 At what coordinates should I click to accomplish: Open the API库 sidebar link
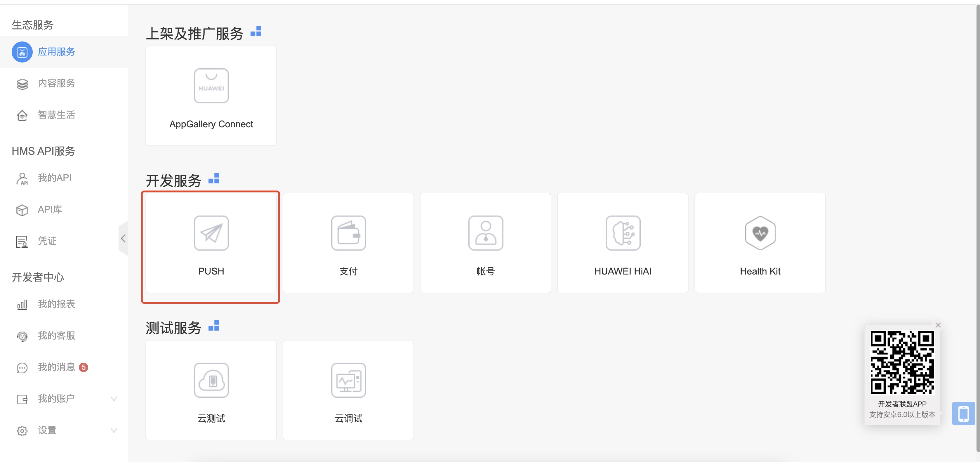point(50,209)
